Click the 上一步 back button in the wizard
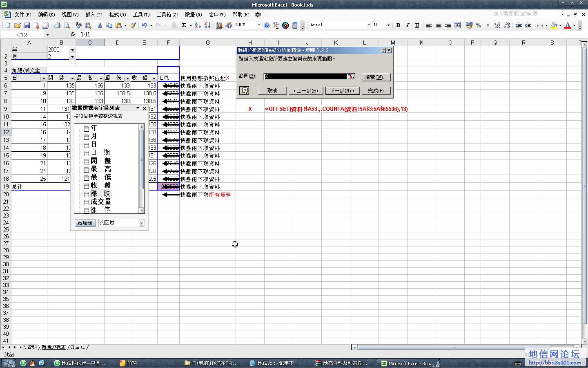Image resolution: width=588 pixels, height=368 pixels. 305,90
